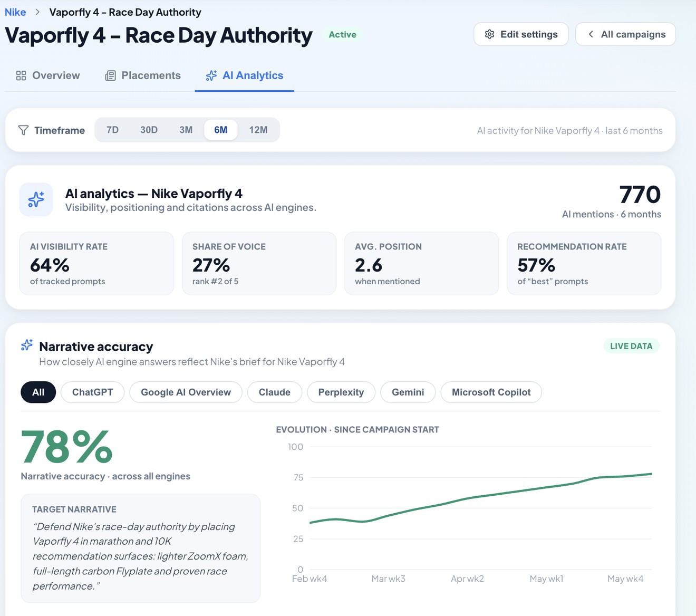The image size is (696, 616).
Task: Click 'of tracked prompts' caption
Action: (x=67, y=281)
